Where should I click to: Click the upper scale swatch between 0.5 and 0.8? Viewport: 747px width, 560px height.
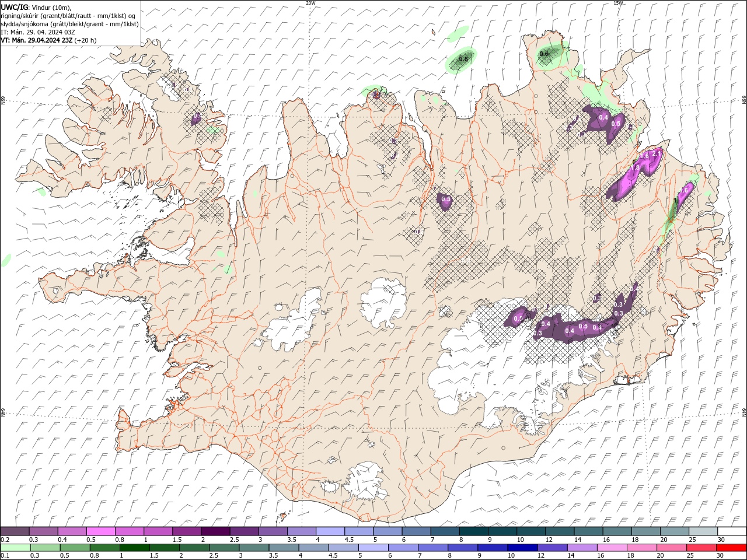[100, 531]
